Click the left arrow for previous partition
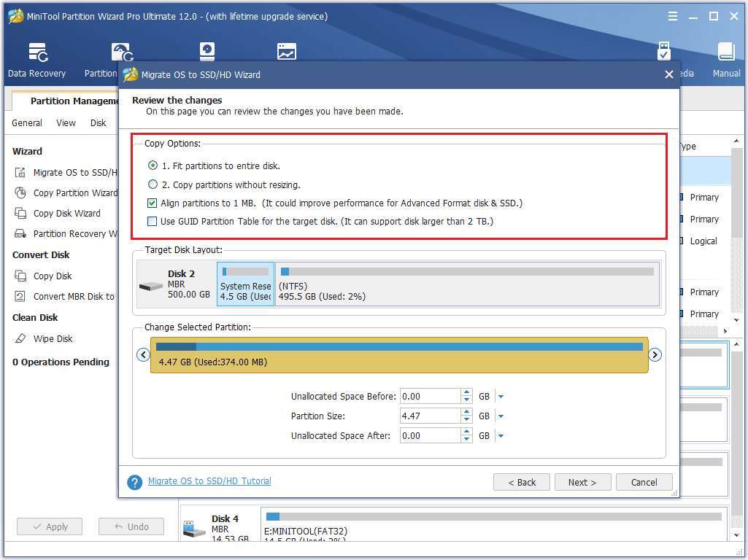 click(x=144, y=354)
